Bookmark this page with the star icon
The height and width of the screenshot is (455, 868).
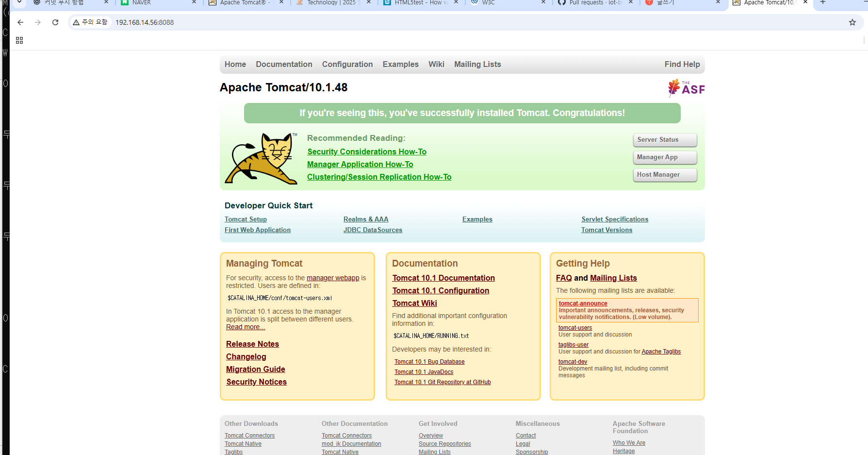tap(852, 22)
